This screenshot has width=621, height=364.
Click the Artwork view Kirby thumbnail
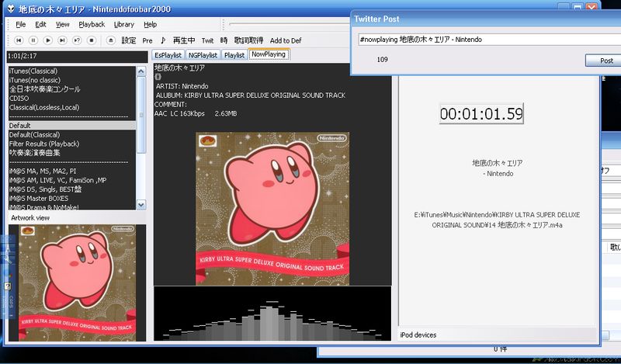pos(77,283)
